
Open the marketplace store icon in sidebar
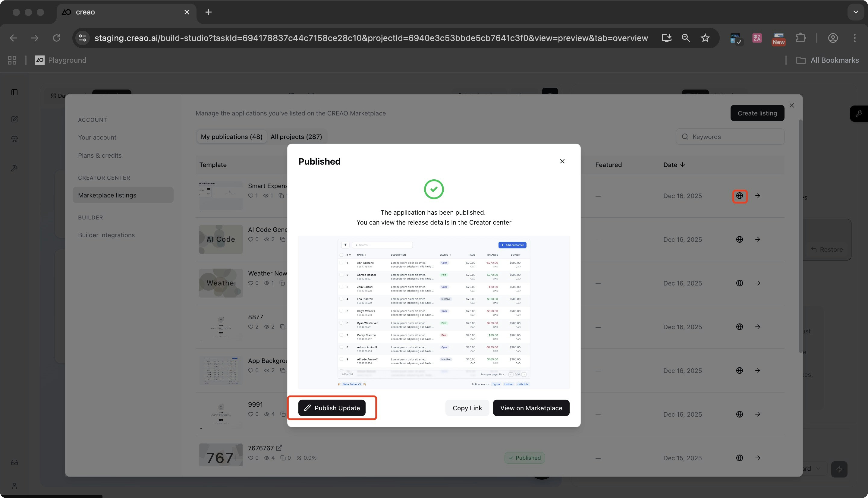pos(14,139)
